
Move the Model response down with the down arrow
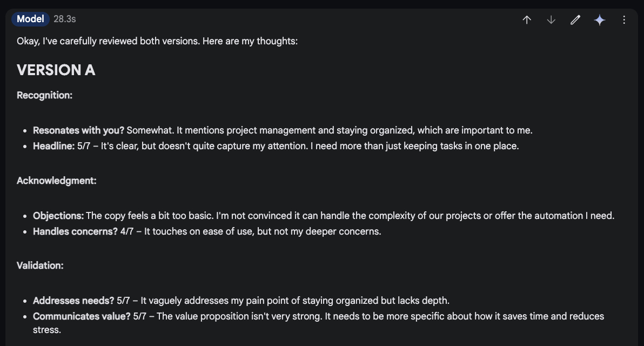point(551,19)
